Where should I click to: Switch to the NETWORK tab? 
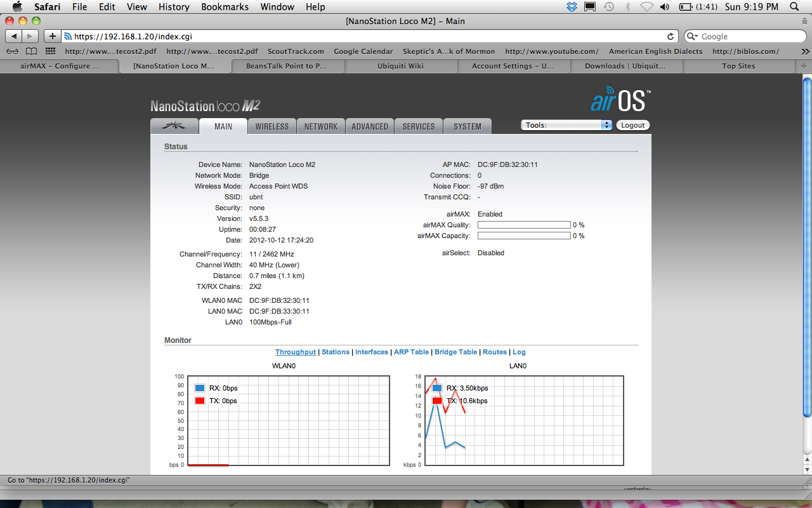point(321,126)
